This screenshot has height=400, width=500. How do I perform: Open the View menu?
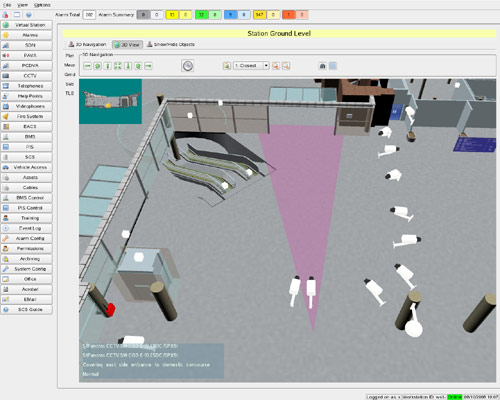[23, 5]
